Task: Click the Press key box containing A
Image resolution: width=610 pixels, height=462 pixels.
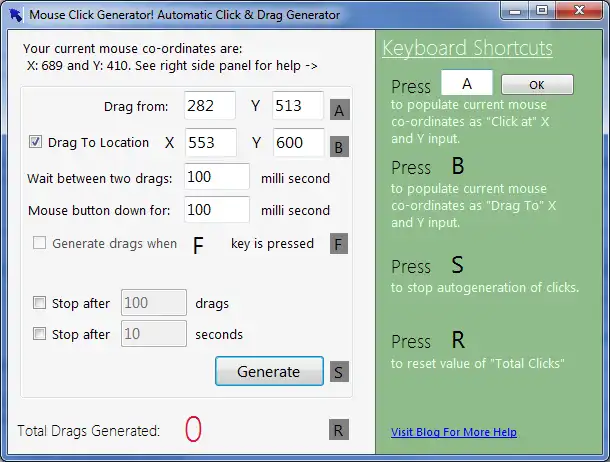Action: click(x=467, y=83)
